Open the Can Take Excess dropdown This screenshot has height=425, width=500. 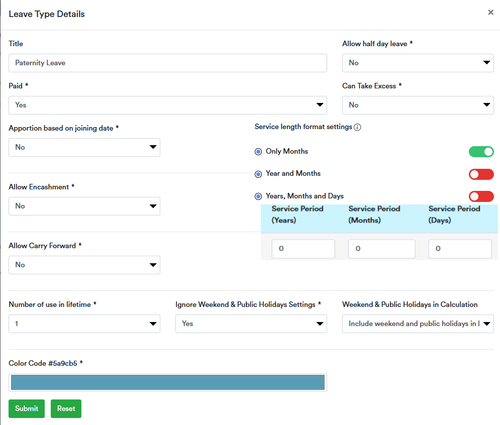coord(418,105)
